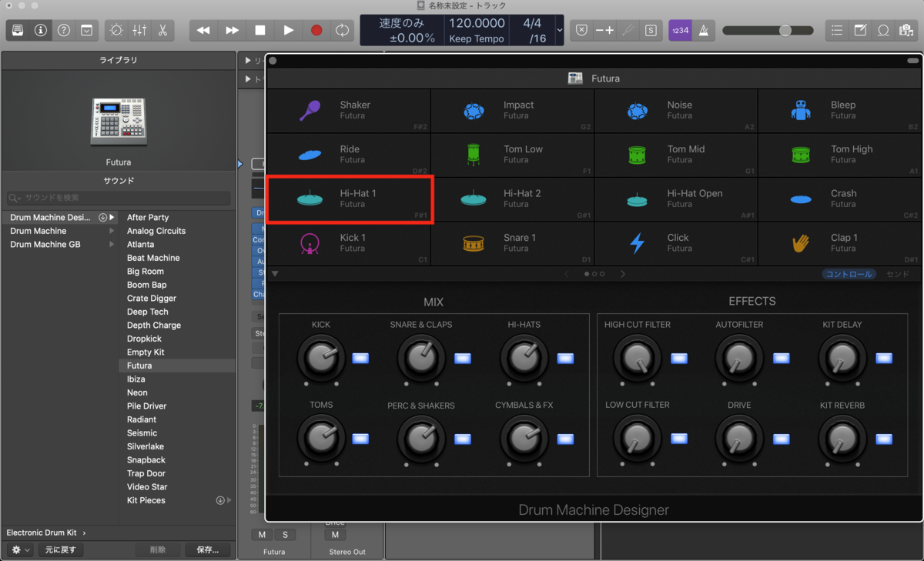Toggle the Solo S button in control bar
This screenshot has height=561, width=924.
[x=651, y=31]
